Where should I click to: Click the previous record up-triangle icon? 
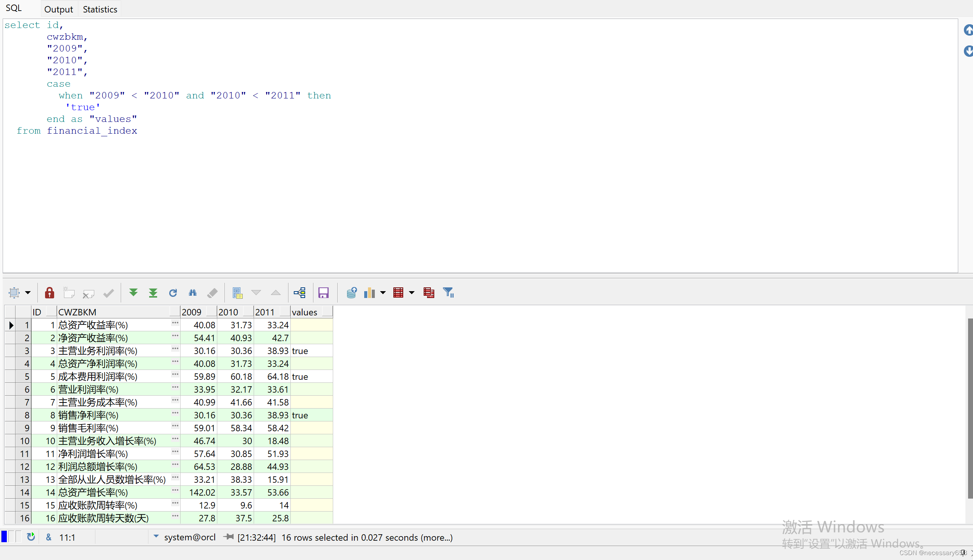(276, 293)
